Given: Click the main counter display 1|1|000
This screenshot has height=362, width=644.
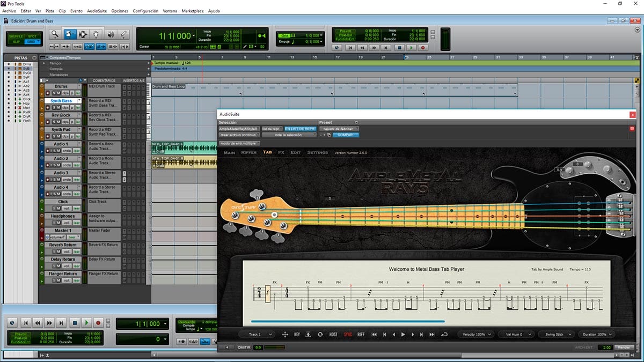Looking at the screenshot, I should click(174, 36).
